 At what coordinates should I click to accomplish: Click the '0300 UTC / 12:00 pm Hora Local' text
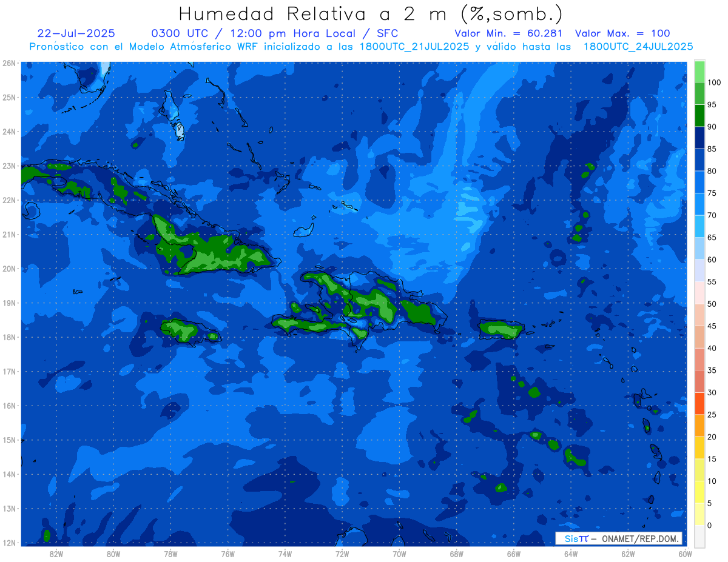253,33
